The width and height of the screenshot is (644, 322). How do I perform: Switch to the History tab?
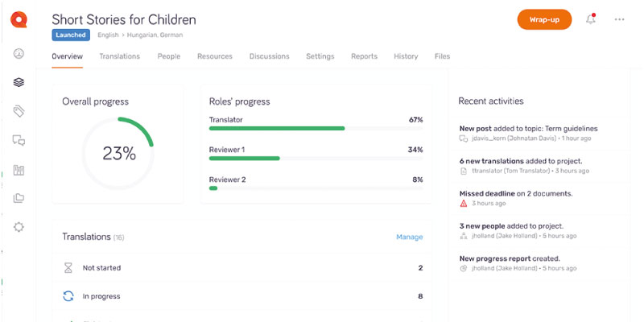click(x=406, y=56)
